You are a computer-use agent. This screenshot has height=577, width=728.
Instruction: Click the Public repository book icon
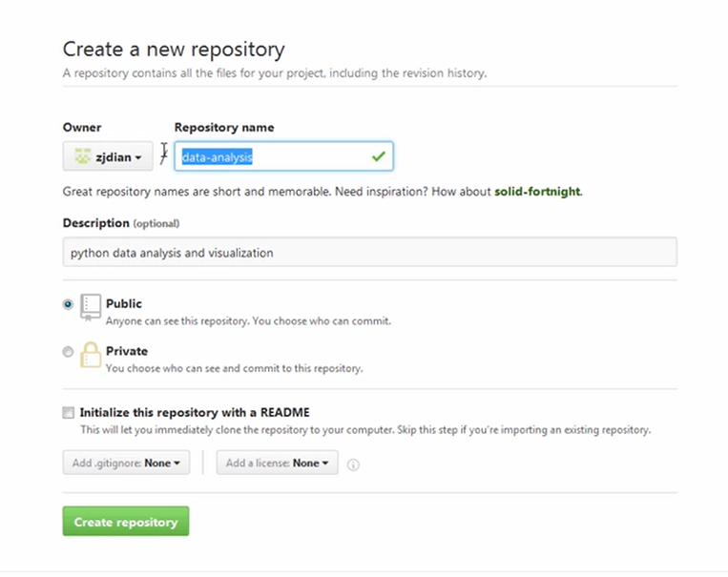point(90,307)
